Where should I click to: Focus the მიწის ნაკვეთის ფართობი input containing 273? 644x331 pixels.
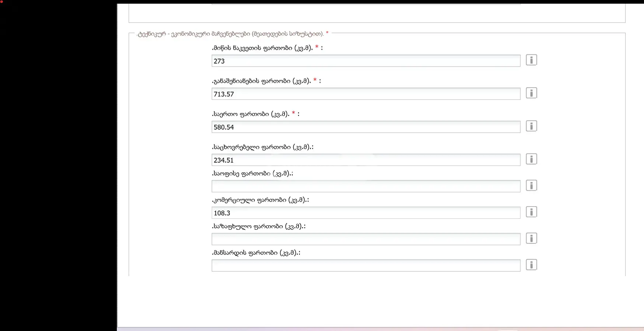(x=366, y=61)
